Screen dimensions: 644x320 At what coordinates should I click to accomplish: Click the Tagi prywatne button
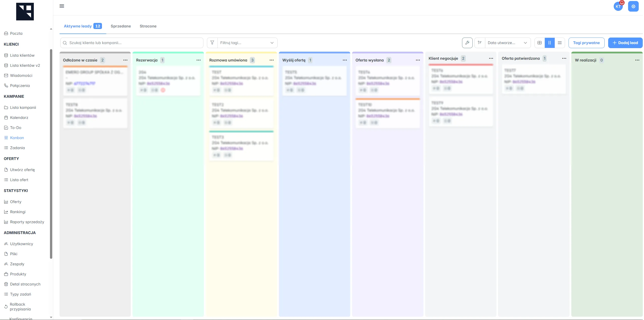pos(586,43)
